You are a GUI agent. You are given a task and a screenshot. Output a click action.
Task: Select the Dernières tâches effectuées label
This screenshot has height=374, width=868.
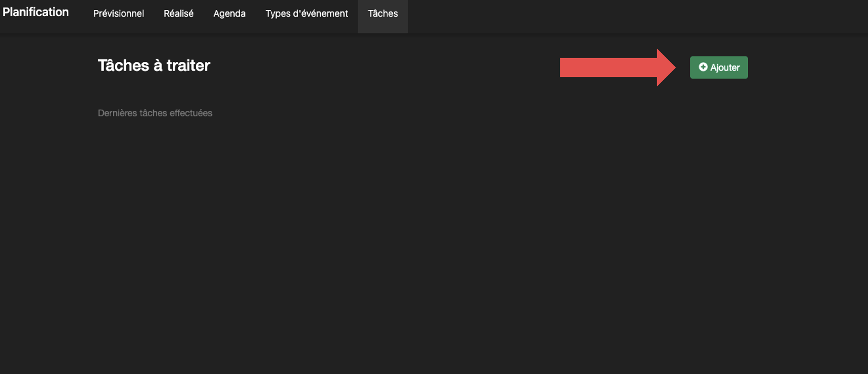(x=155, y=113)
